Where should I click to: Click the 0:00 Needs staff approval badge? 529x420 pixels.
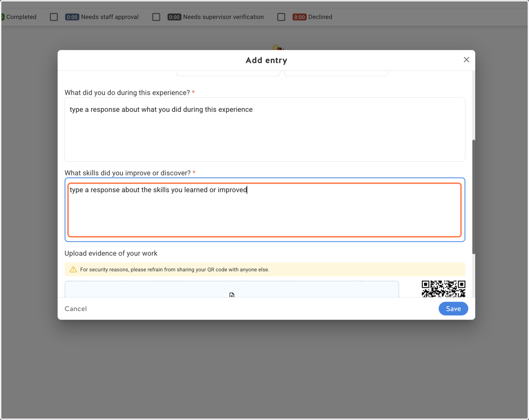pyautogui.click(x=72, y=17)
